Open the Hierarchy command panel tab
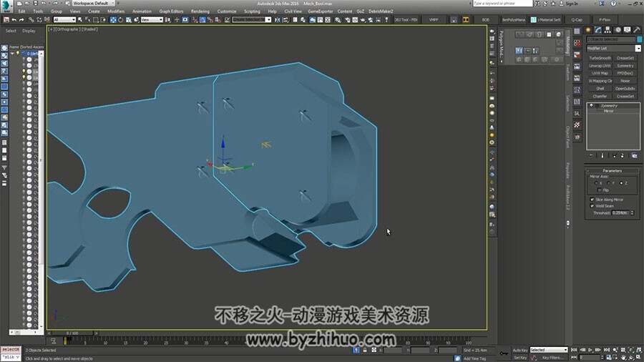The image size is (644, 362). click(x=608, y=30)
